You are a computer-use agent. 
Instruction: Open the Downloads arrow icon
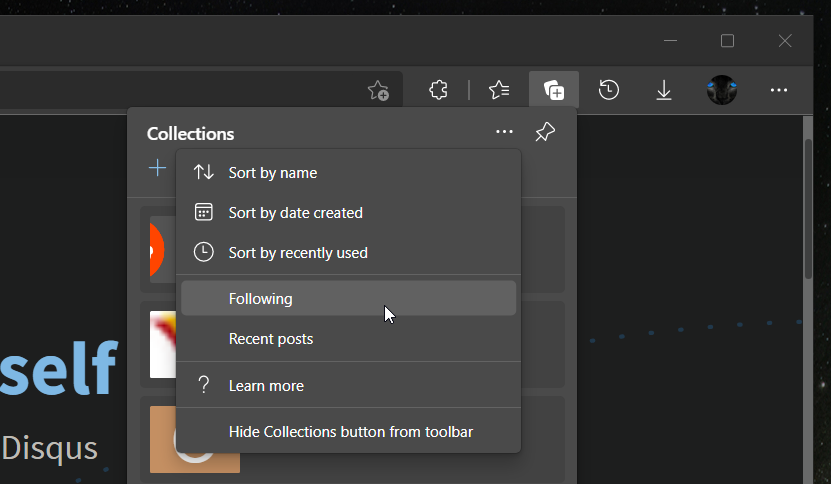coord(664,91)
